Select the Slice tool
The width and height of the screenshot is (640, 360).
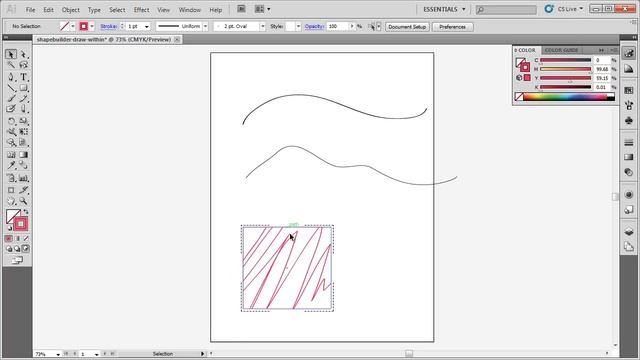[24, 190]
